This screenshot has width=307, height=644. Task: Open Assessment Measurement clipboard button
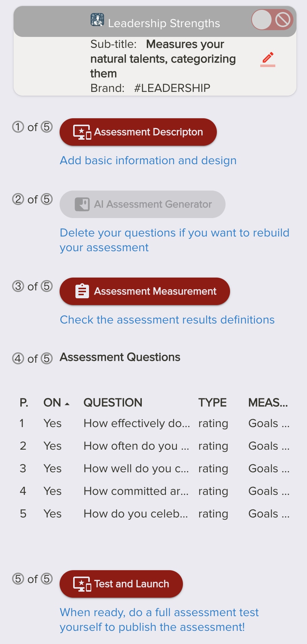click(x=145, y=291)
